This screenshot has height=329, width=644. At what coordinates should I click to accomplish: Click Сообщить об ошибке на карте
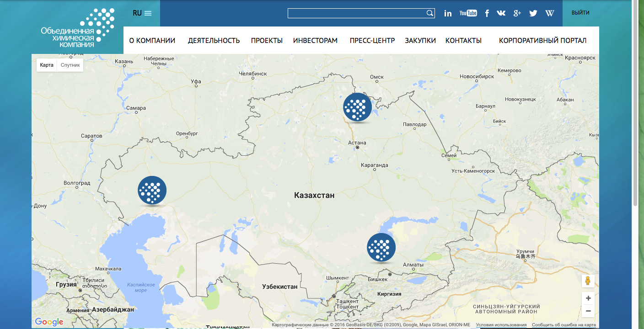point(564,325)
